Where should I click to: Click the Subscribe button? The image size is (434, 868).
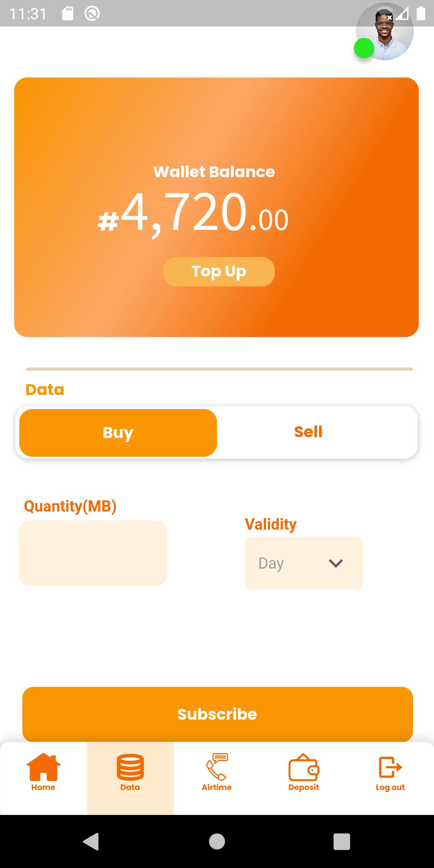[217, 714]
